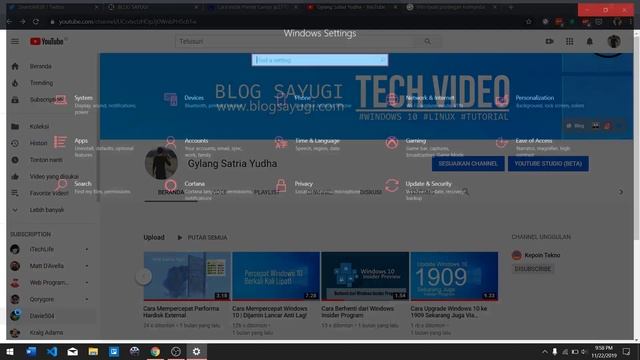Click the YOUTUBE STUDIO (BETA) button
The image size is (640, 360).
(x=548, y=164)
